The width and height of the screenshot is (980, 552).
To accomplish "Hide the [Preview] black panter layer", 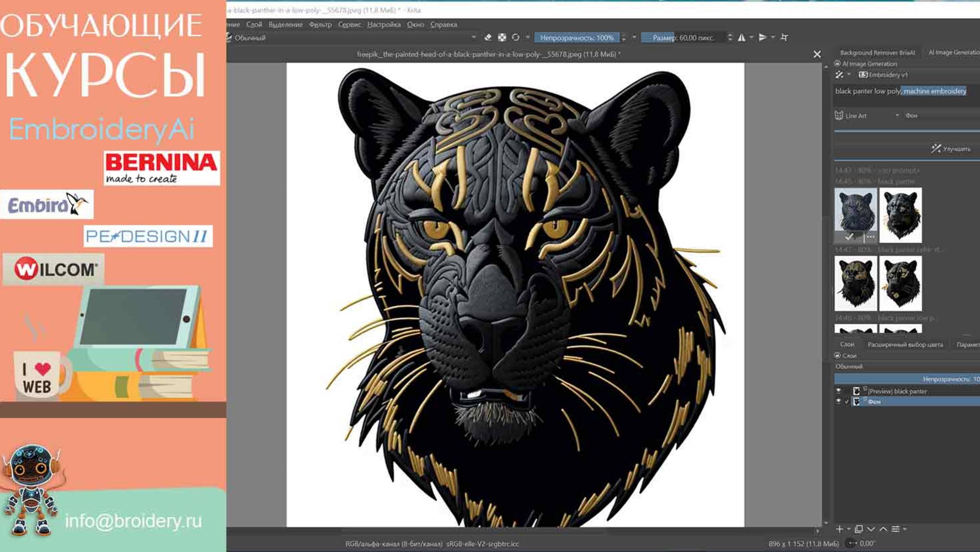I will [x=838, y=391].
